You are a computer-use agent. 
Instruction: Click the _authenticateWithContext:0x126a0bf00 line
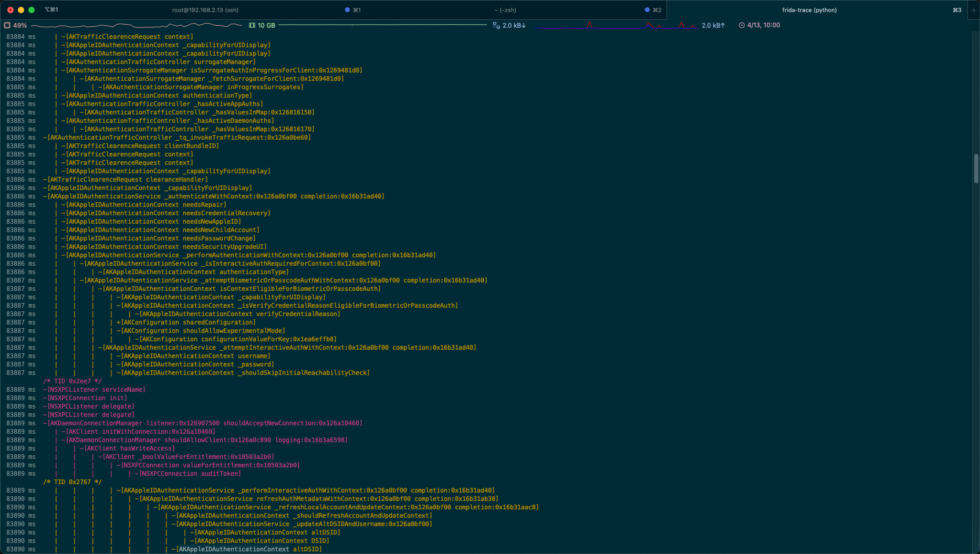tap(213, 196)
